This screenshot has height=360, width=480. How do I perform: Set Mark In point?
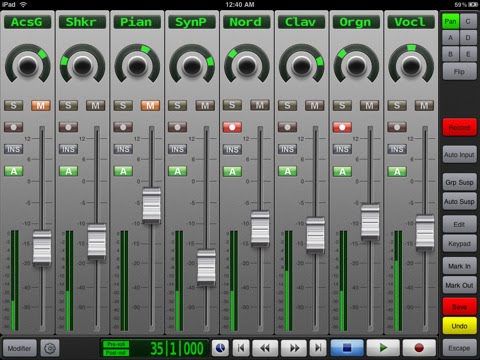(x=459, y=266)
